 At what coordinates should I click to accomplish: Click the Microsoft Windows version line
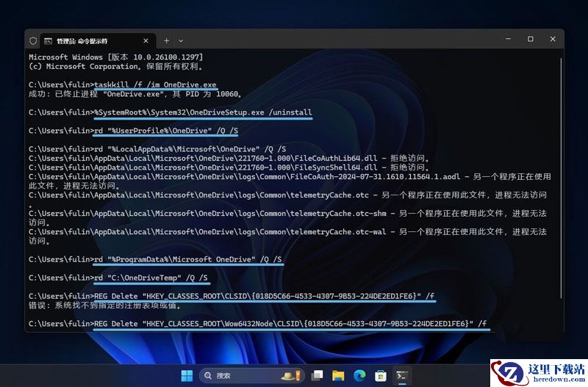pyautogui.click(x=116, y=57)
